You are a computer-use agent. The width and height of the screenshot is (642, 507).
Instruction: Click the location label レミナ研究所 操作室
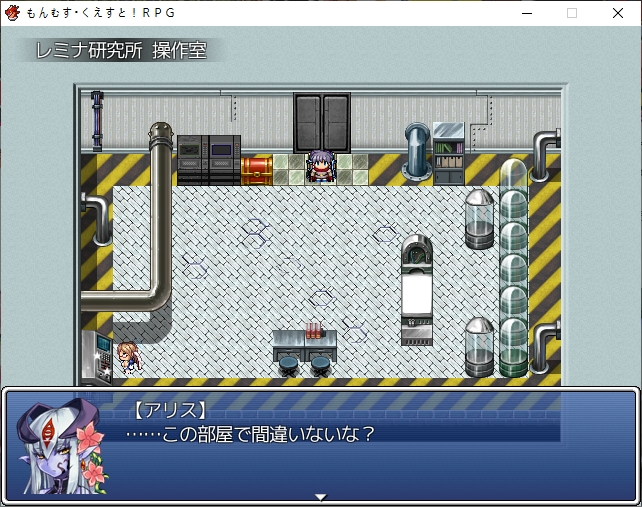(121, 51)
